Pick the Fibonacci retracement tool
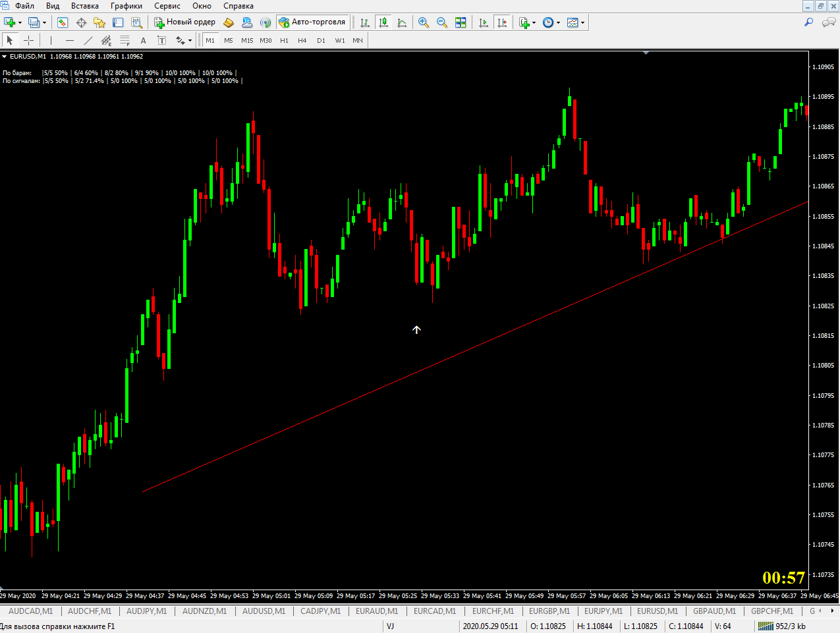This screenshot has width=840, height=633. coord(125,41)
